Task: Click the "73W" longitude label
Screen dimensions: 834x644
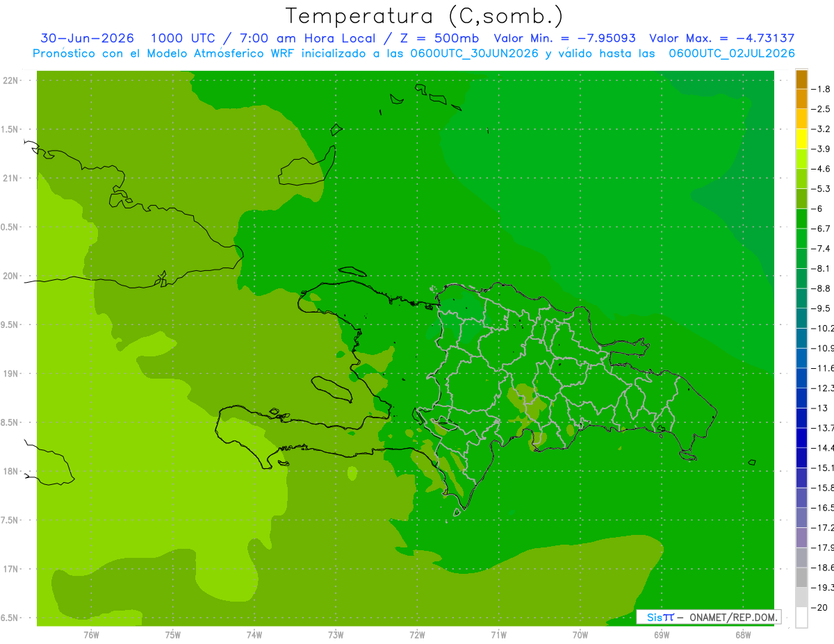Action: 336,634
